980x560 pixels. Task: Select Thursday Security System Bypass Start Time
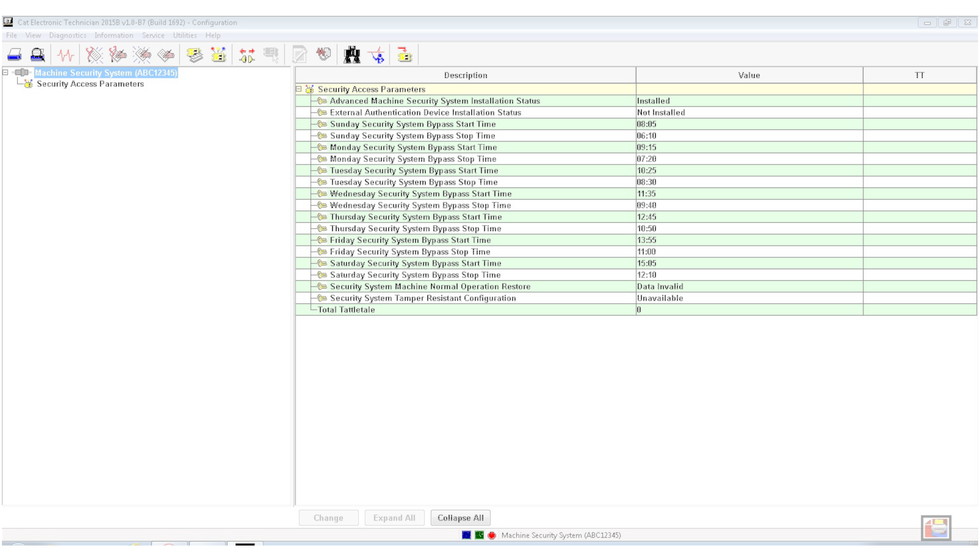tap(636, 217)
